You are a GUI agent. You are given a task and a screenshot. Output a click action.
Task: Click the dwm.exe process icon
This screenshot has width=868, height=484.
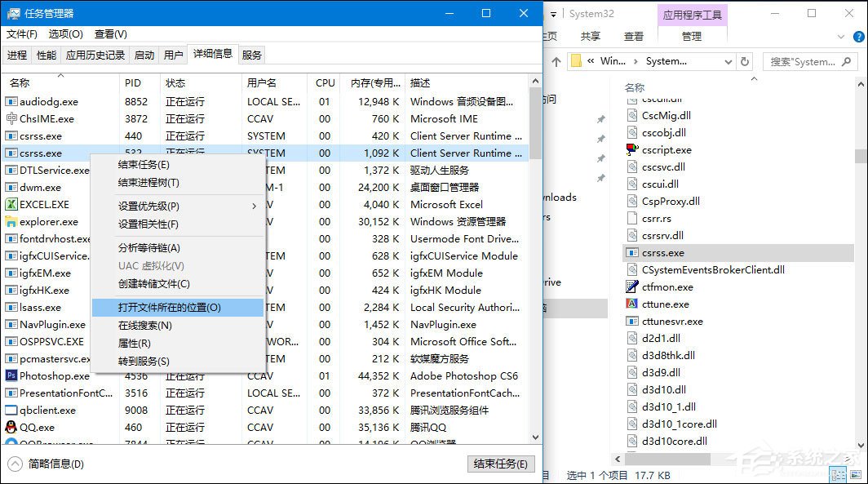pyautogui.click(x=11, y=187)
